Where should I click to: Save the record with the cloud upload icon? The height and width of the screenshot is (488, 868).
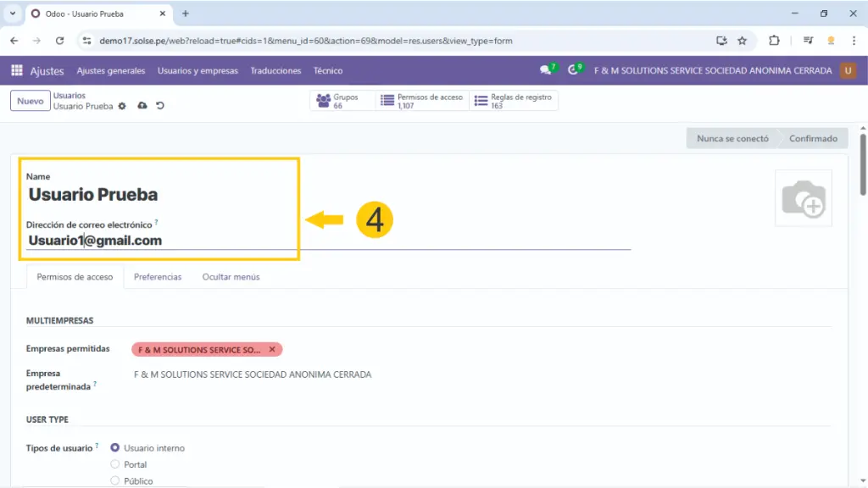click(142, 106)
